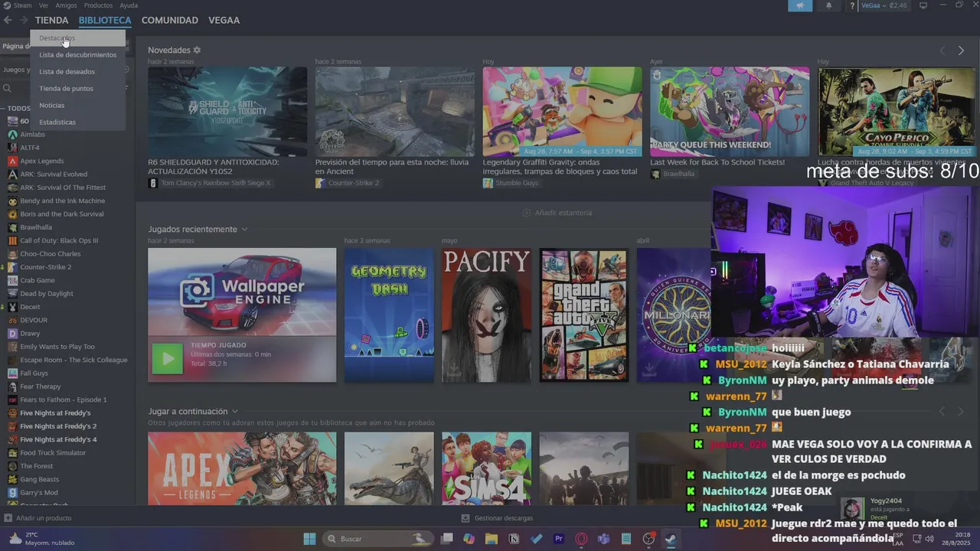This screenshot has height=551, width=980.
Task: Go back with the navigation arrow
Action: (x=8, y=20)
